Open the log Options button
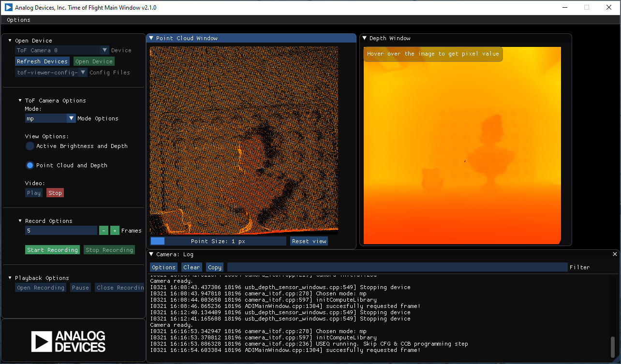The width and height of the screenshot is (621, 364). point(163,267)
